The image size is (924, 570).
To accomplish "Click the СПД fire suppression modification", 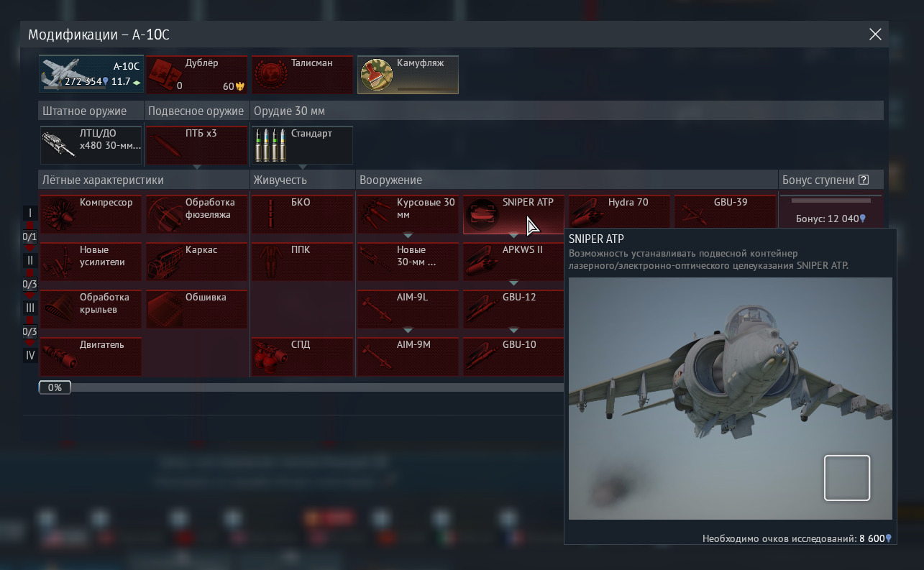I will (x=302, y=356).
